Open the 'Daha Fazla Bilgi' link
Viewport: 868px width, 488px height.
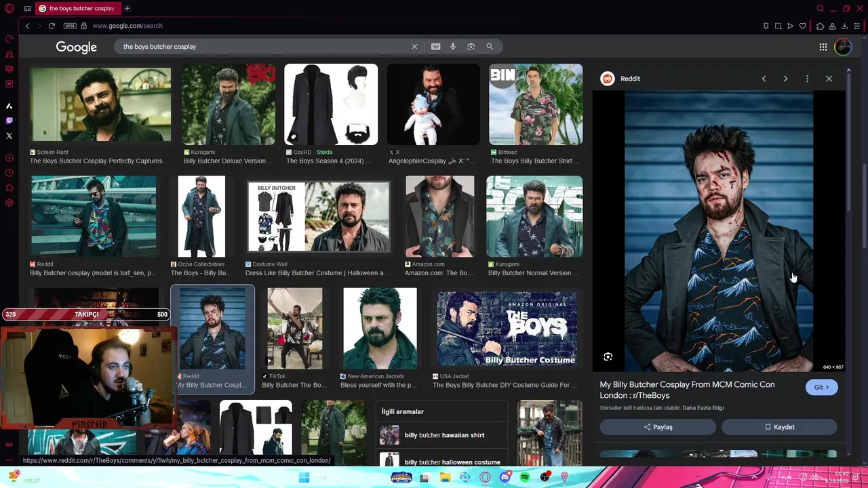tap(703, 408)
